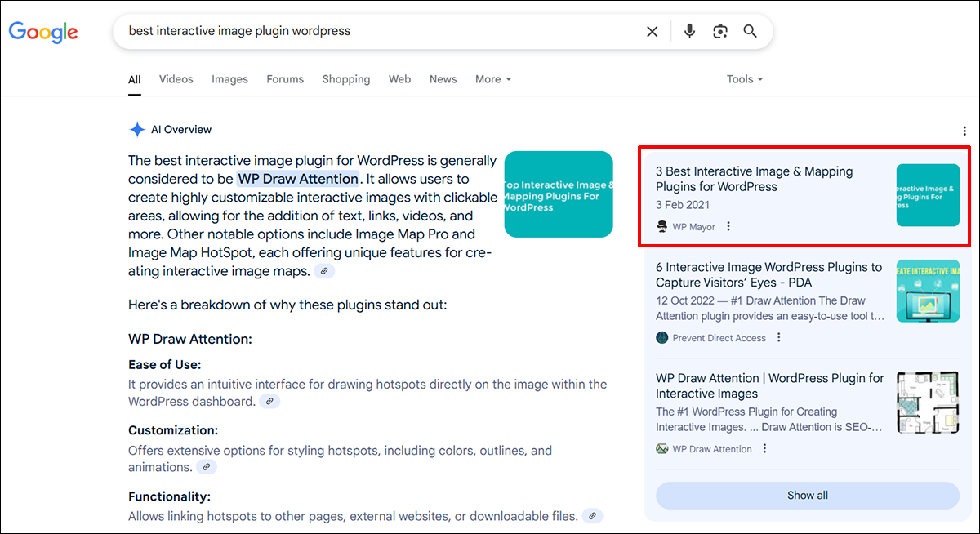This screenshot has height=534, width=980.
Task: Switch to the Forums tab
Action: [x=285, y=79]
